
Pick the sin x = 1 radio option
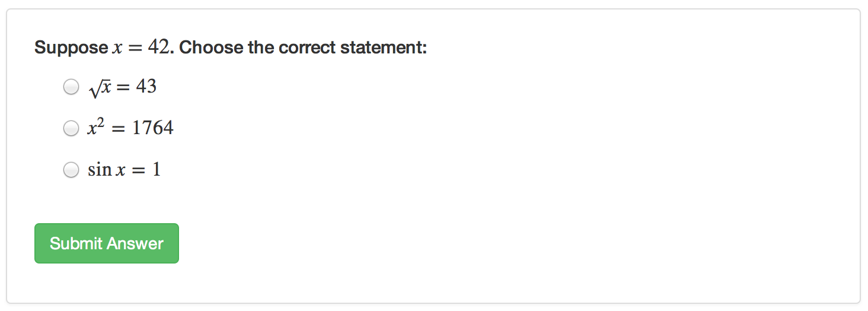pos(71,170)
